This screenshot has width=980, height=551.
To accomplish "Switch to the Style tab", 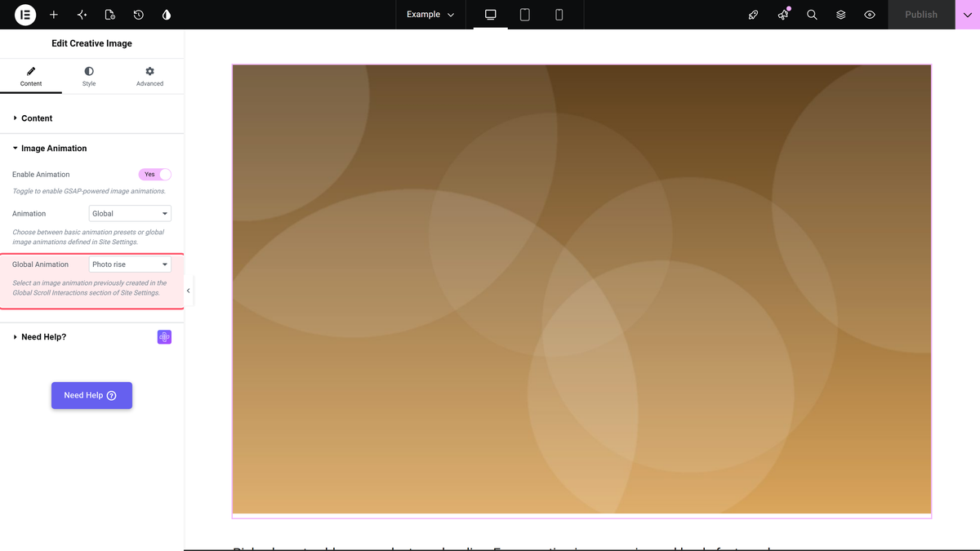I will [x=89, y=78].
